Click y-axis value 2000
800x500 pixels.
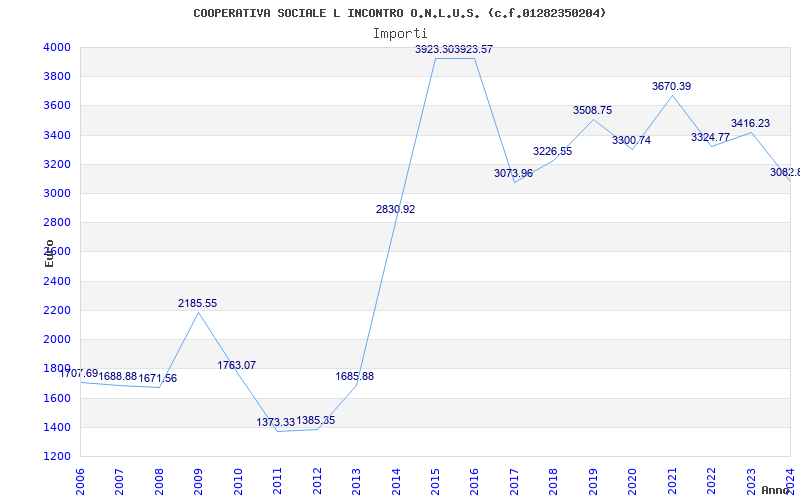58,339
